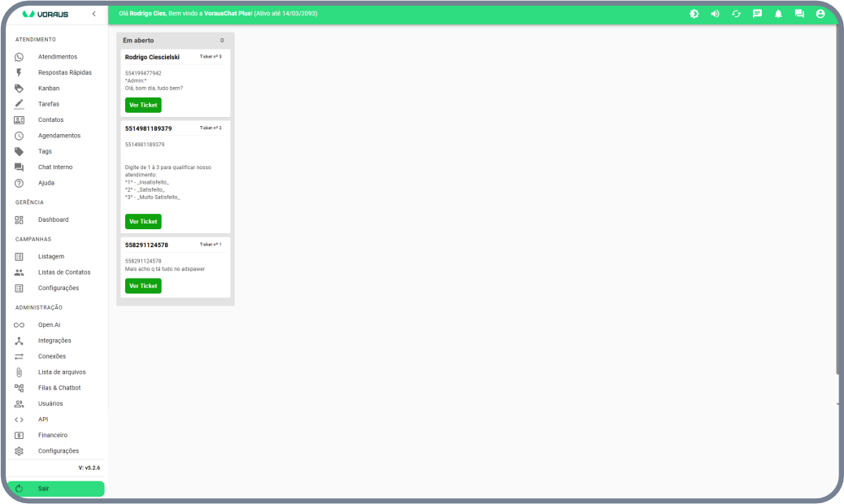Open the Dashboard menu item

pyautogui.click(x=53, y=219)
